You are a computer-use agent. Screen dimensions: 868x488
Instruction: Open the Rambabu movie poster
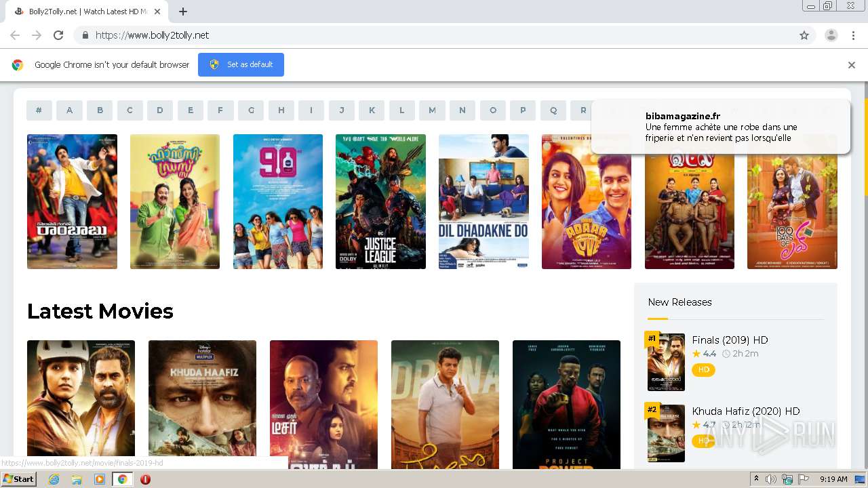click(x=72, y=201)
